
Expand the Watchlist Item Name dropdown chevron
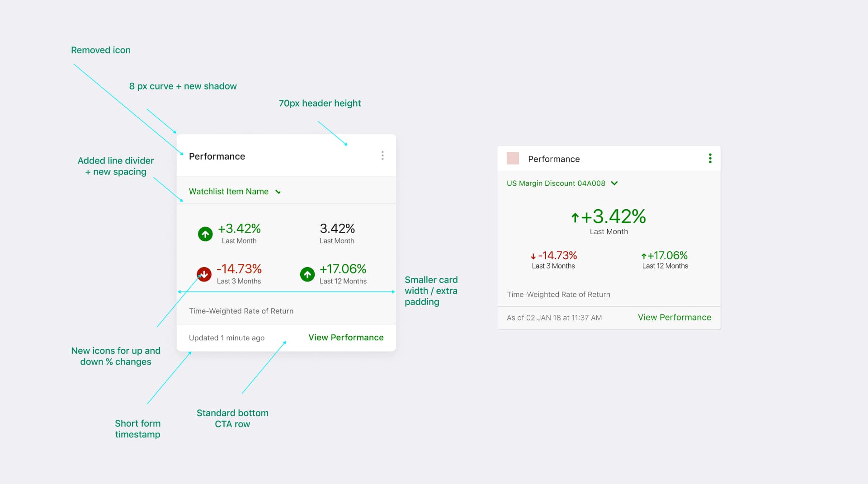[278, 192]
